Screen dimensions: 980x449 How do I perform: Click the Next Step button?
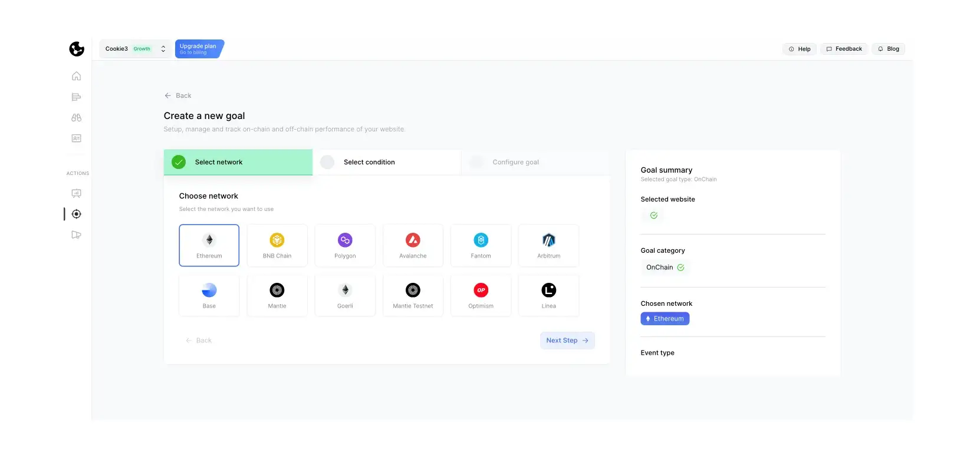coord(567,341)
